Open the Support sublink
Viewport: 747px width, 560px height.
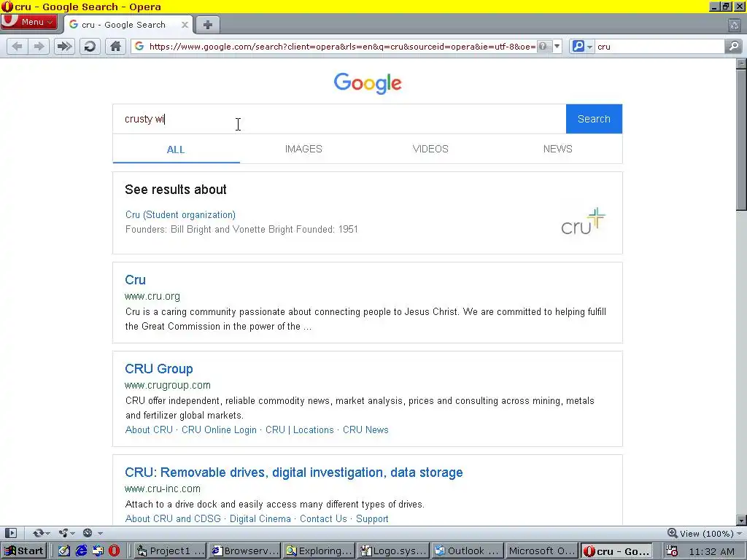tap(372, 518)
